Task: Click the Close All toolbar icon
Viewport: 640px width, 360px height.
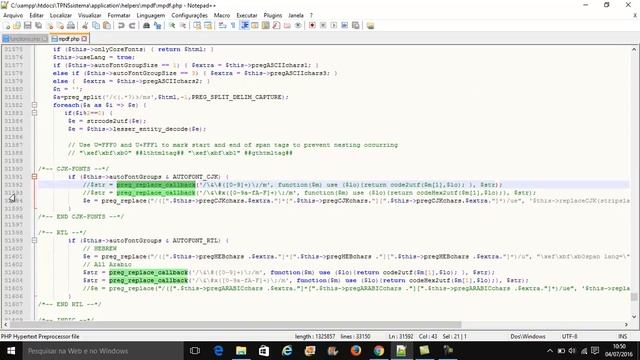Action: click(x=60, y=26)
